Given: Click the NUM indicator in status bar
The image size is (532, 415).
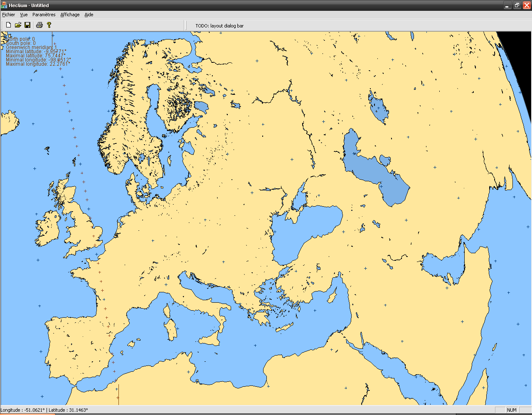Looking at the screenshot, I should coord(512,410).
